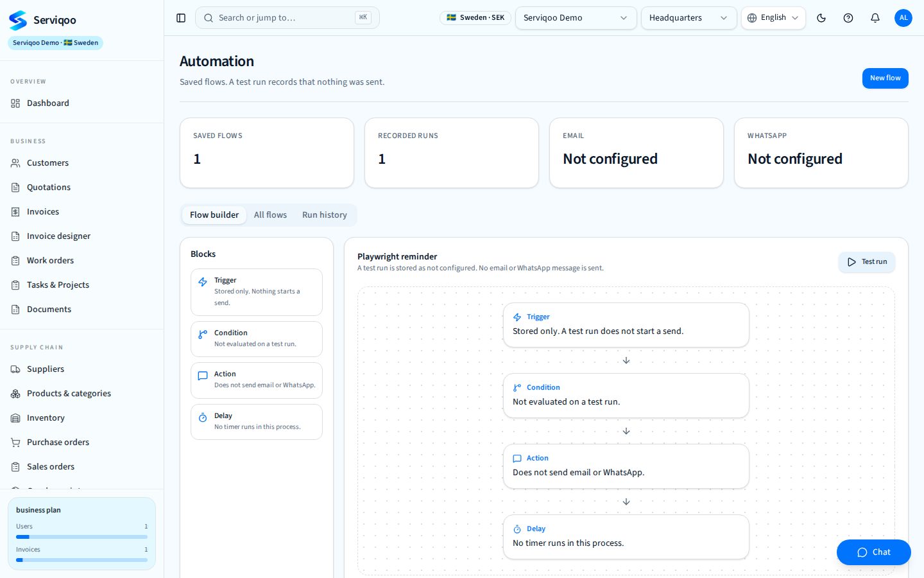The image size is (924, 578).
Task: Open the help question-mark icon
Action: [848, 18]
